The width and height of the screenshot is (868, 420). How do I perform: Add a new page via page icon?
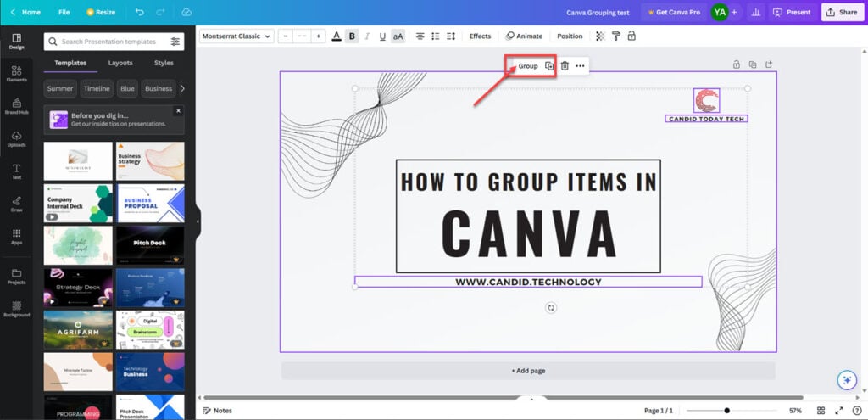[x=769, y=64]
